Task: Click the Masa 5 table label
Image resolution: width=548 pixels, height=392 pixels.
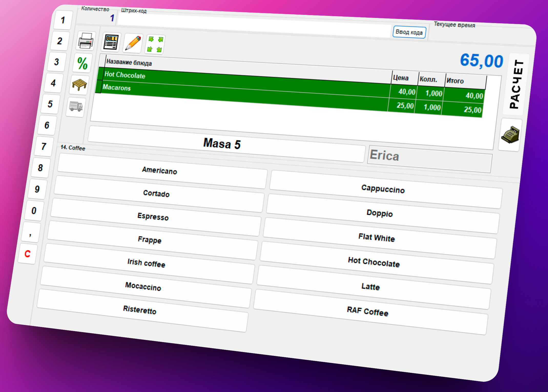Action: click(x=222, y=144)
